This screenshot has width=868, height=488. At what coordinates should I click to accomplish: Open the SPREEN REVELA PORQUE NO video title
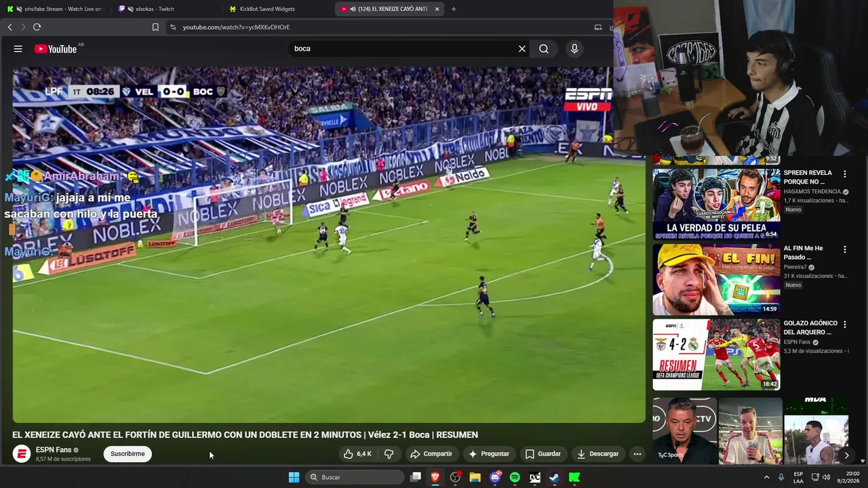pyautogui.click(x=808, y=177)
